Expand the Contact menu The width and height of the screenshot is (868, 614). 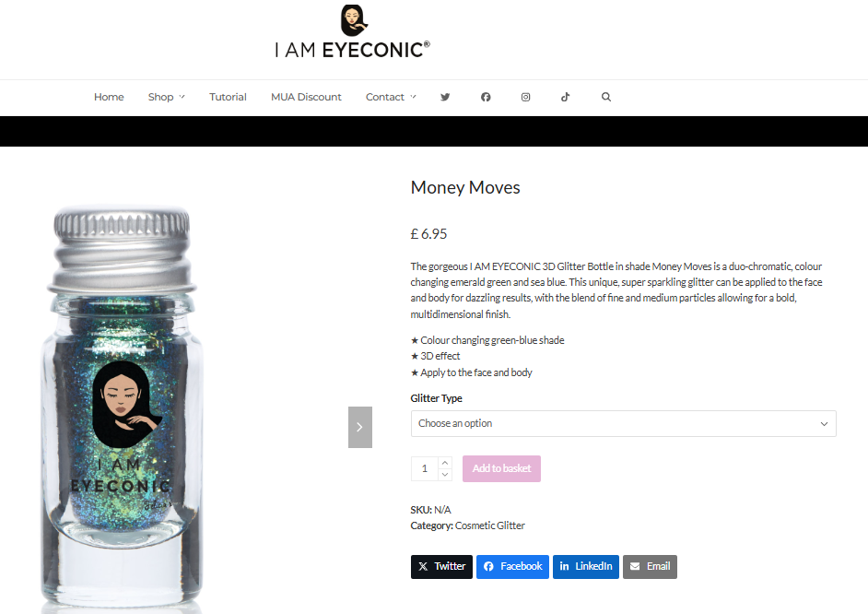(391, 97)
